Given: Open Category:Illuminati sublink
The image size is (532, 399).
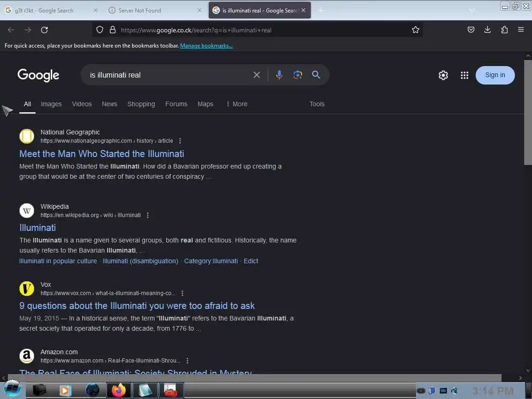Looking at the screenshot, I should pos(211,261).
